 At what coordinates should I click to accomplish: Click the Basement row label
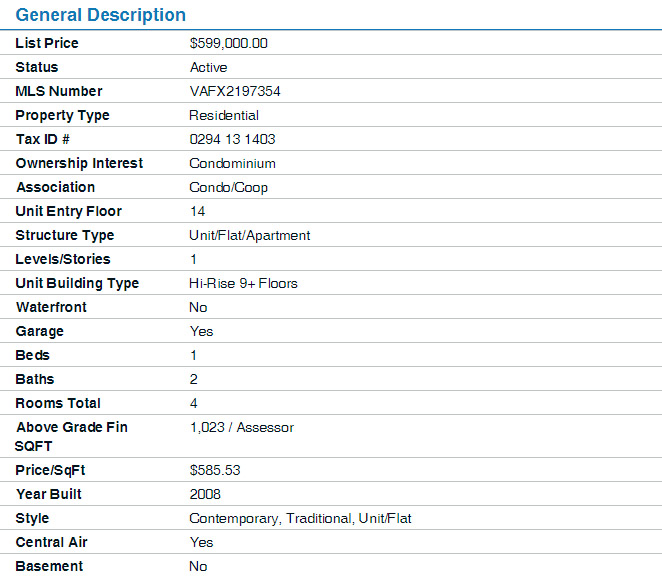(49, 566)
